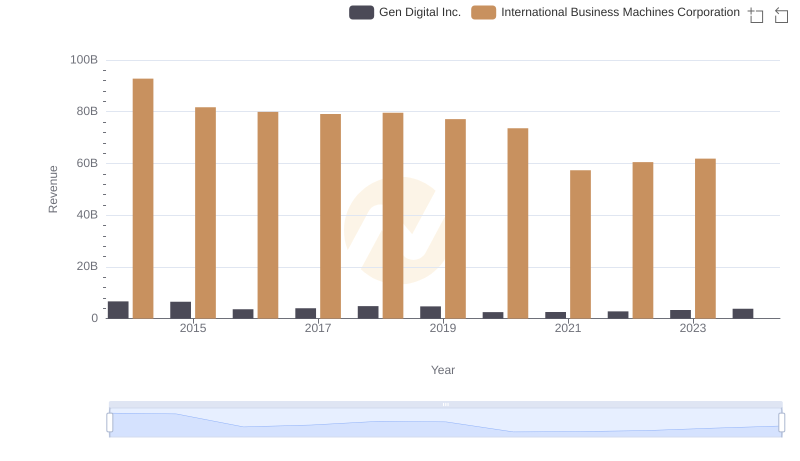This screenshot has height=461, width=800.
Task: Click the Revenue axis title
Action: click(53, 189)
